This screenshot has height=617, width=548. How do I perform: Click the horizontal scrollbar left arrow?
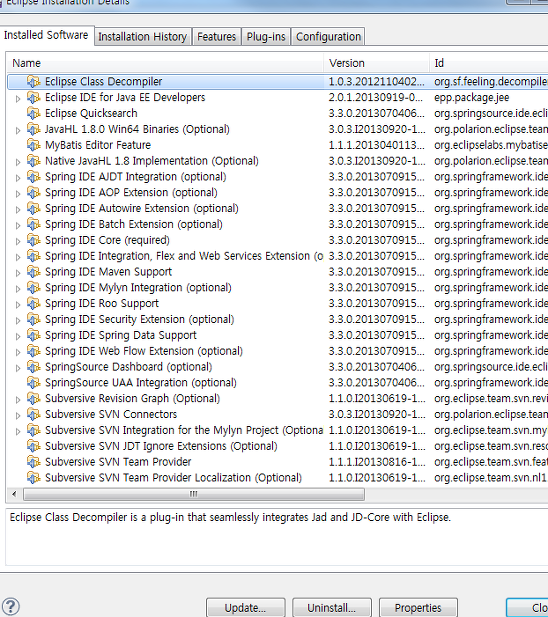[15, 494]
